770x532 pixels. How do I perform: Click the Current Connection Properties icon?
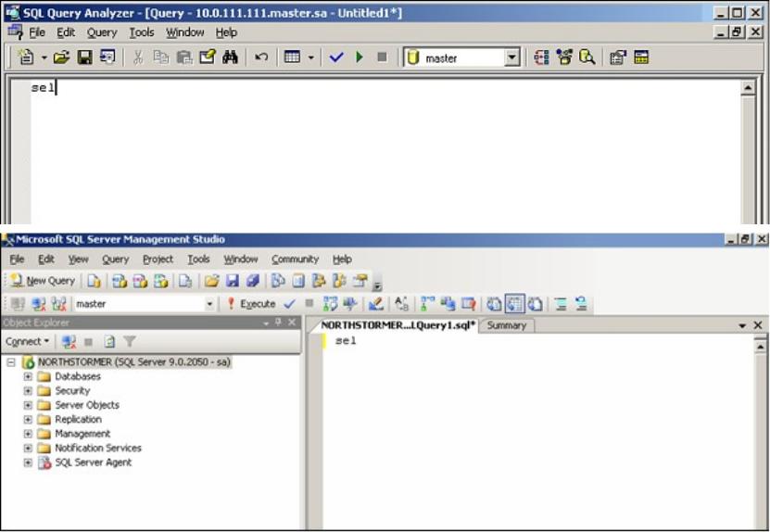point(618,57)
